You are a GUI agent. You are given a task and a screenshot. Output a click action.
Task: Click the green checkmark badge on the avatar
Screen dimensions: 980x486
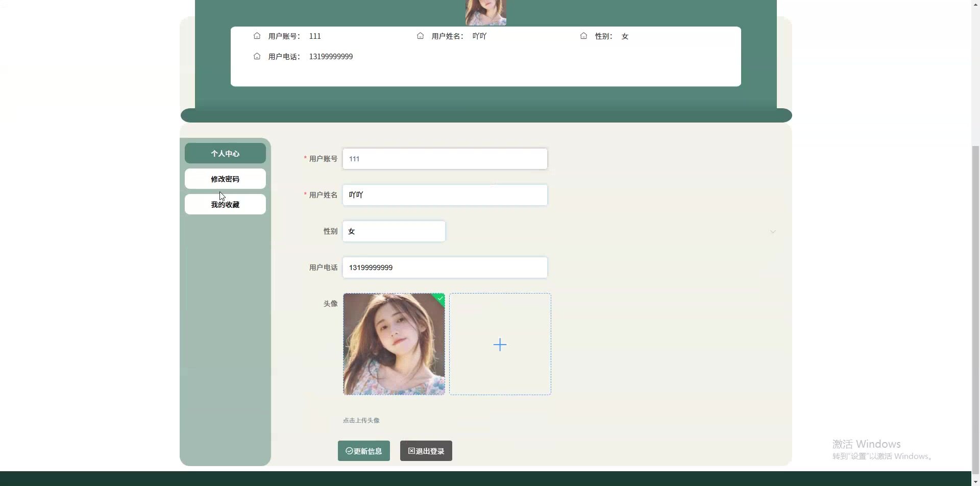(x=440, y=298)
